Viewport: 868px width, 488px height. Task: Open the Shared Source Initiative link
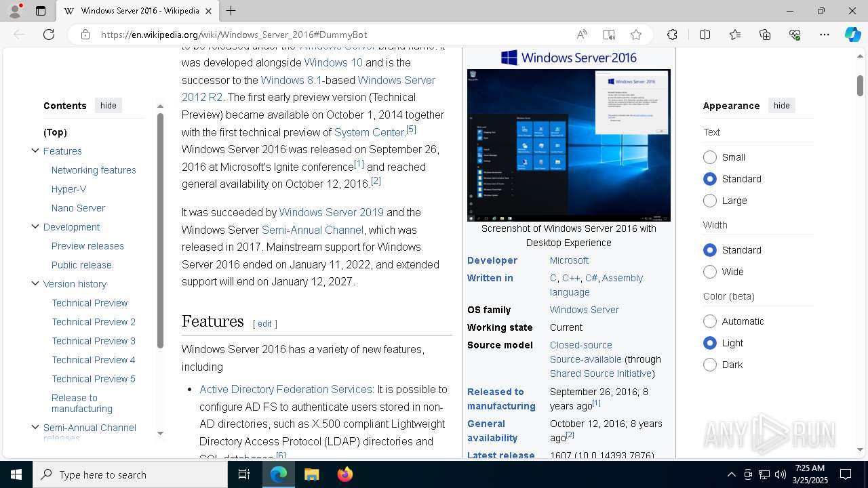tap(600, 373)
